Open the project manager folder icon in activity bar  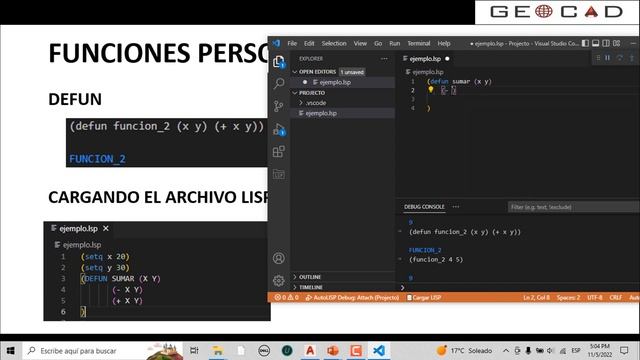[x=279, y=174]
